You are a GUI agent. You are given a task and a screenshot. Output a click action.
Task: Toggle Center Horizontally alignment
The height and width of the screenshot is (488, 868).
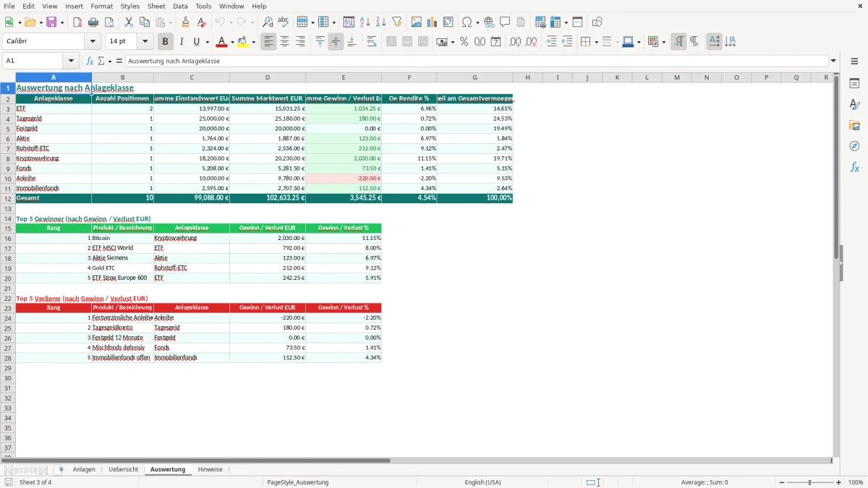[x=285, y=42]
